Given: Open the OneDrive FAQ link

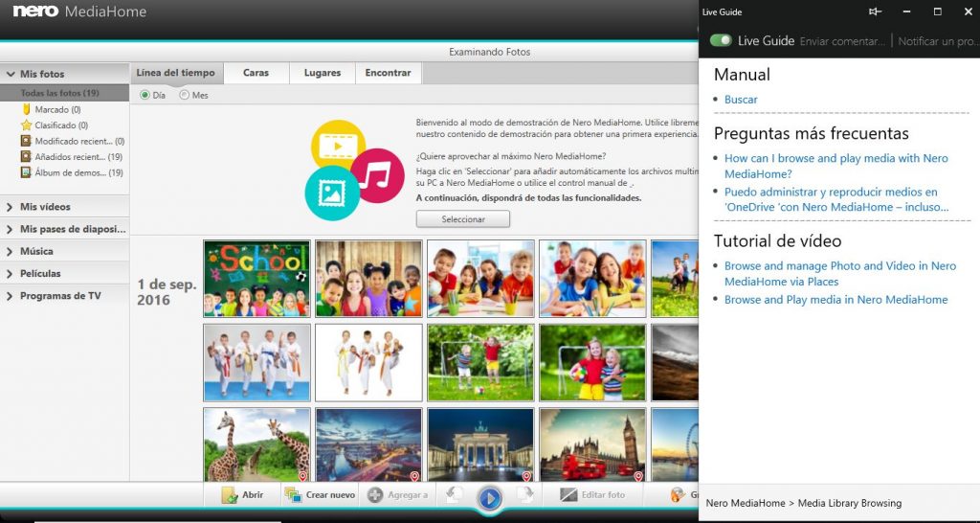Looking at the screenshot, I should pos(836,199).
